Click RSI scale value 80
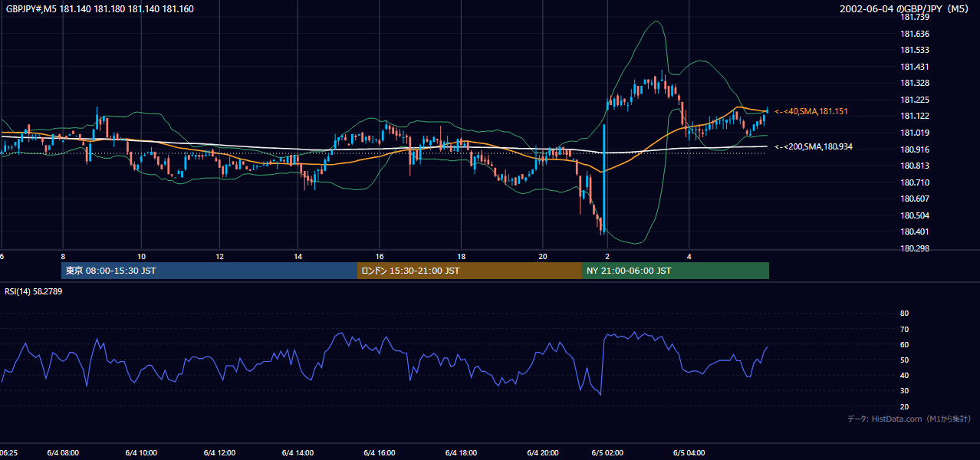 904,314
